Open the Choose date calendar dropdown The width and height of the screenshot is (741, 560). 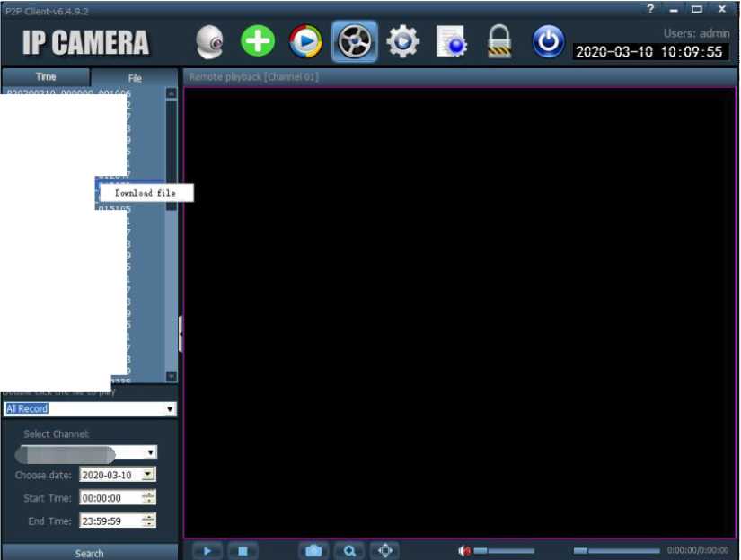click(149, 475)
